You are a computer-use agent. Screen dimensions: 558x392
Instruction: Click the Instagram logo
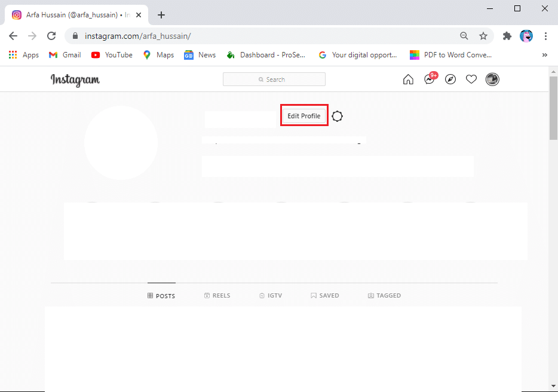pos(75,79)
